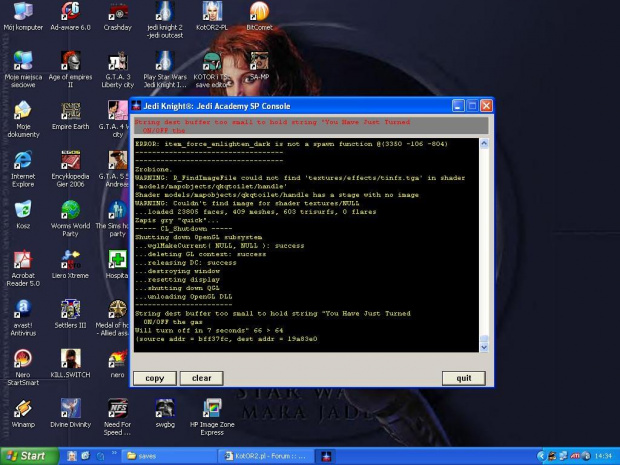Select the Divine Divinity shortcut

point(70,414)
